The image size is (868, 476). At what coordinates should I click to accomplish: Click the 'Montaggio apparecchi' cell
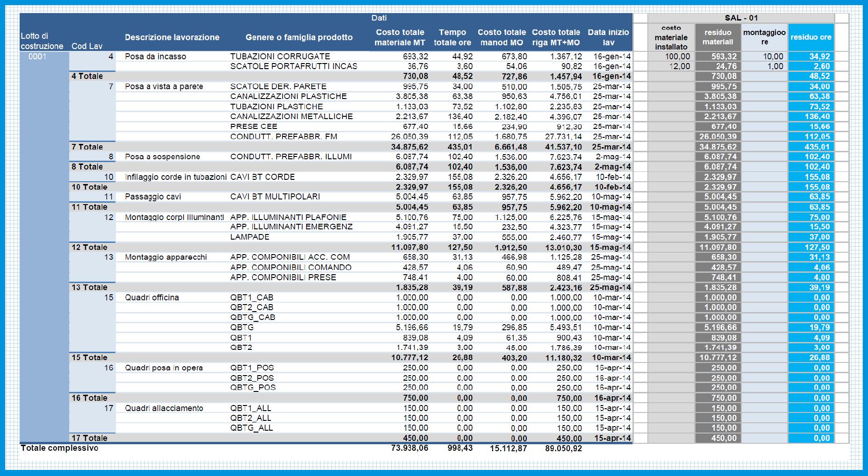[166, 257]
